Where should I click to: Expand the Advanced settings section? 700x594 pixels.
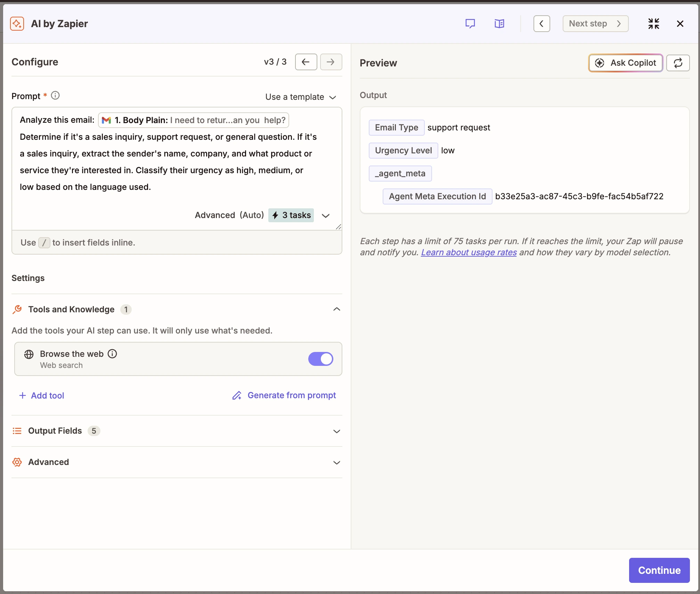tap(336, 463)
